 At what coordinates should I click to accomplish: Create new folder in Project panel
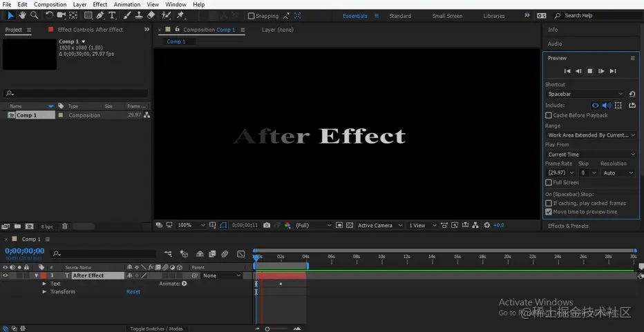coord(18,226)
